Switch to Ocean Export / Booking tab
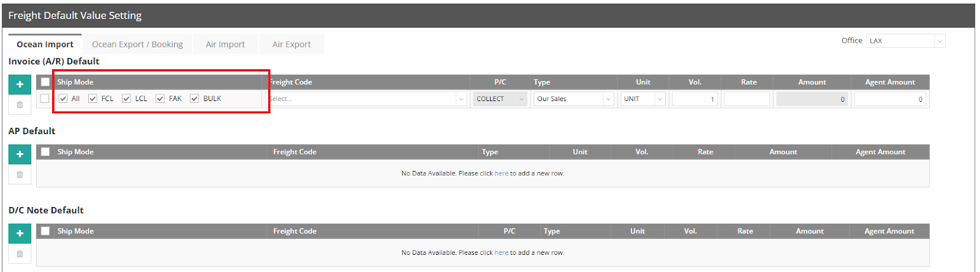980x272 pixels. pyautogui.click(x=137, y=44)
